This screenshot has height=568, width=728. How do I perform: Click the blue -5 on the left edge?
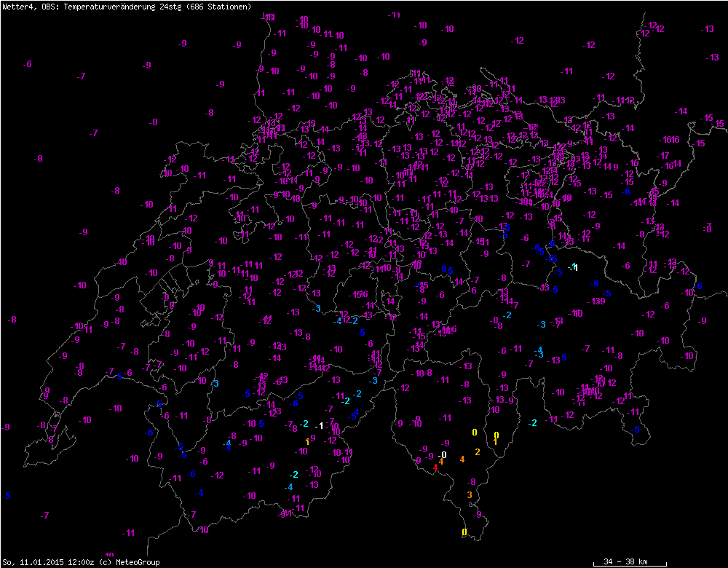click(6, 496)
